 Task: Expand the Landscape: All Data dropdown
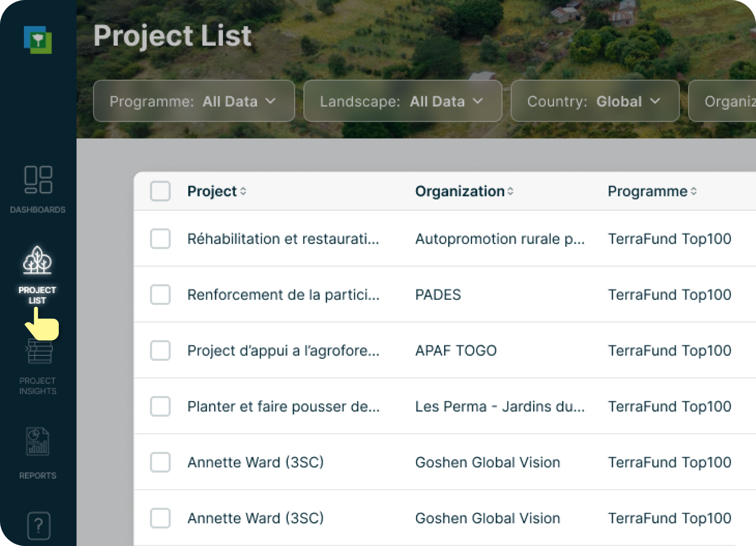[403, 101]
